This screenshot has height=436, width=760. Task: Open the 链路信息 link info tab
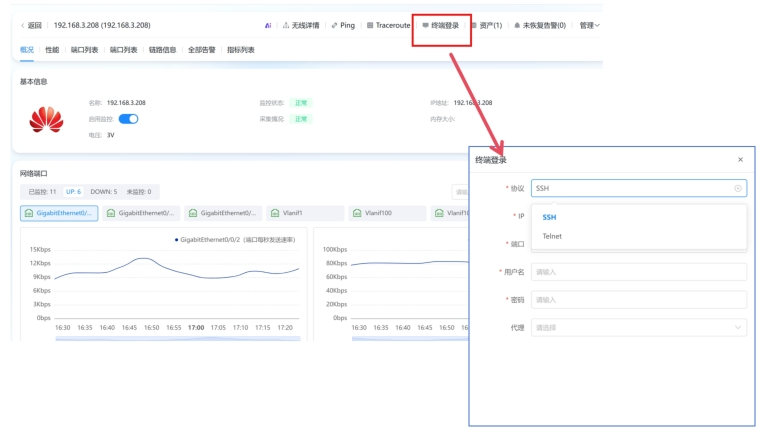tap(162, 49)
